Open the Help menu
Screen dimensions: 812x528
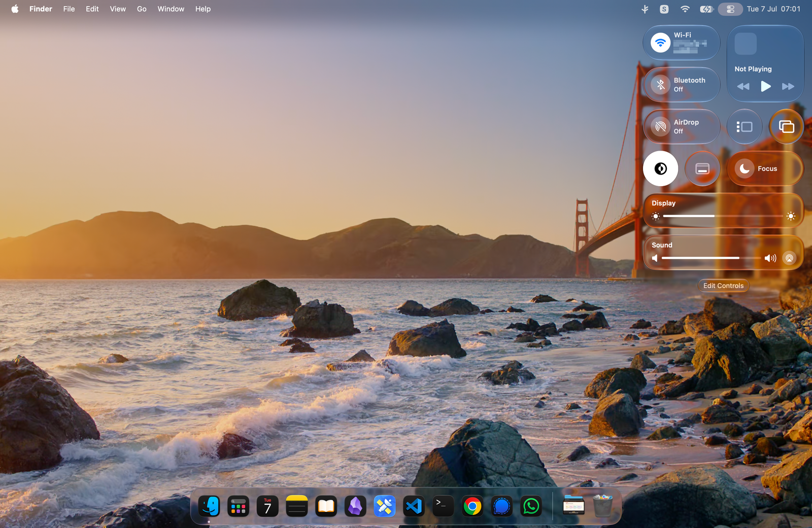[x=203, y=9]
